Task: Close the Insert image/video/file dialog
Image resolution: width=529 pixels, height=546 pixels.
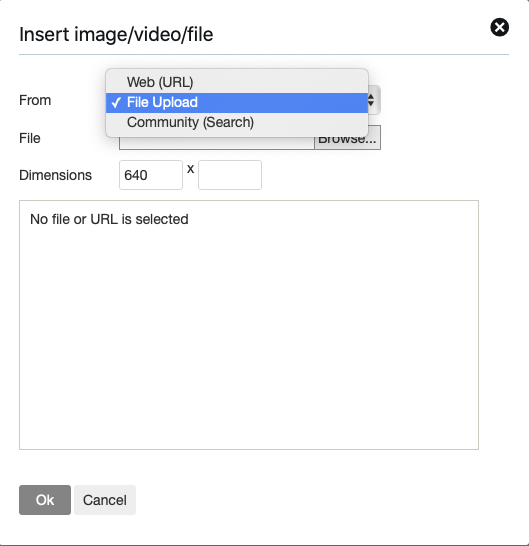Action: click(x=499, y=27)
